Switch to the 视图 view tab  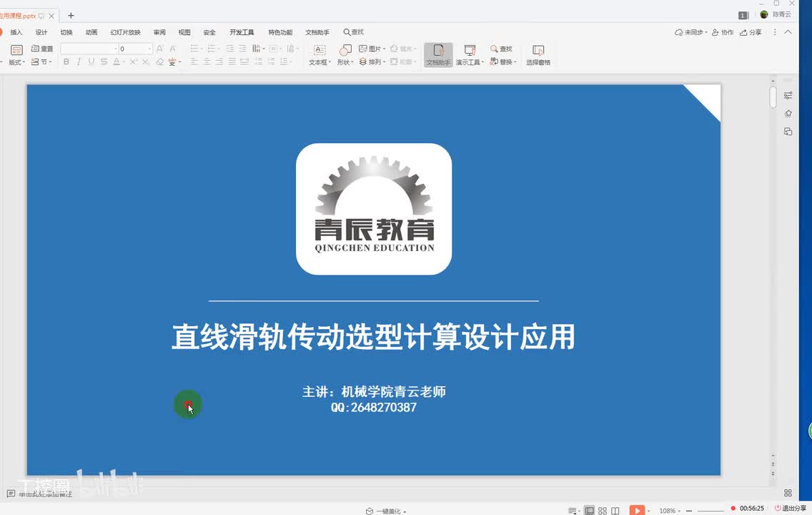click(x=184, y=32)
